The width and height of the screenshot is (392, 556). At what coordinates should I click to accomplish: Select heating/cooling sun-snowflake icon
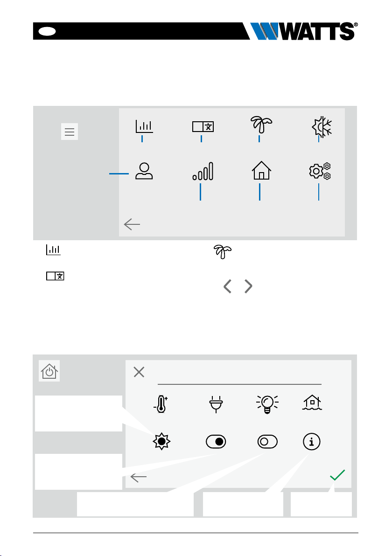point(322,126)
